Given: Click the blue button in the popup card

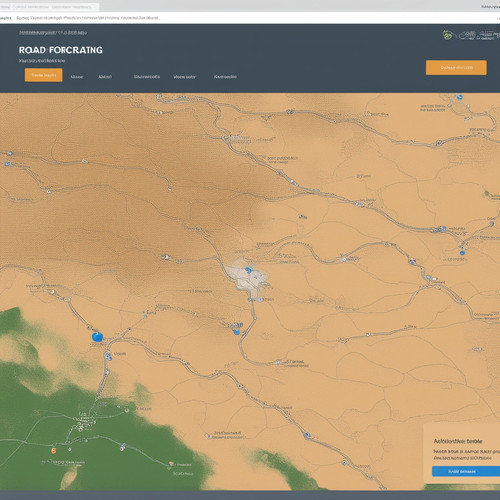Looking at the screenshot, I should [466, 471].
